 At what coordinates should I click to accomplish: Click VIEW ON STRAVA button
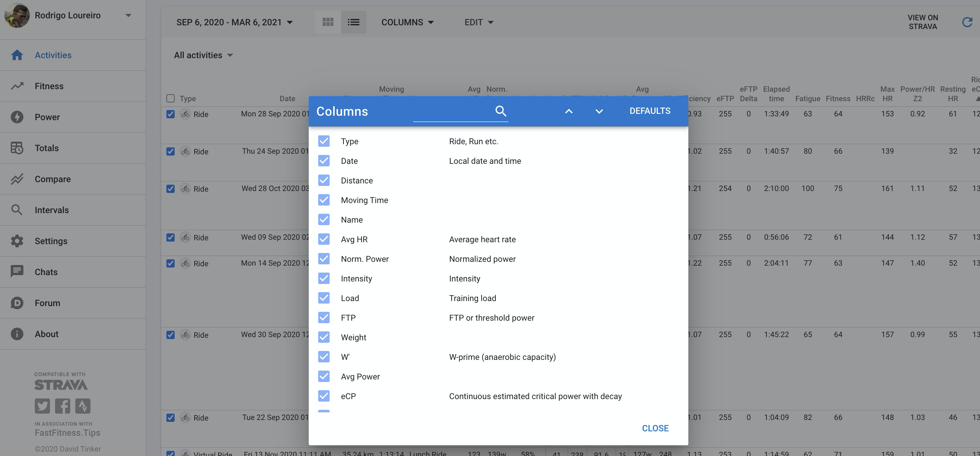point(922,22)
